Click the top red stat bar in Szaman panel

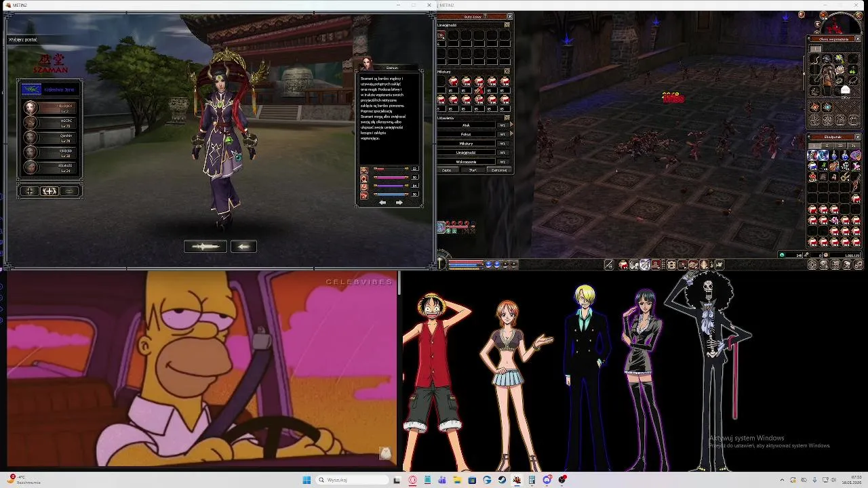[x=391, y=168]
